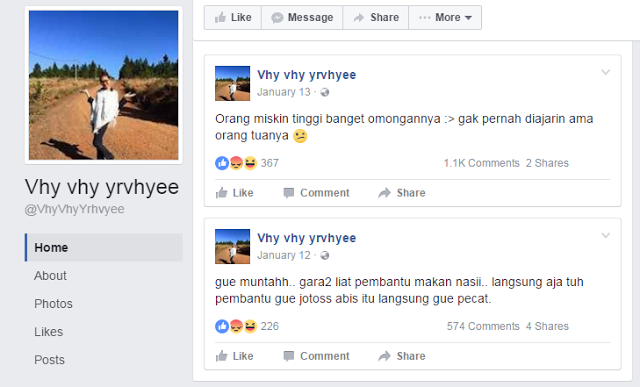
Task: Open the 226 reactions count
Action: click(x=269, y=327)
